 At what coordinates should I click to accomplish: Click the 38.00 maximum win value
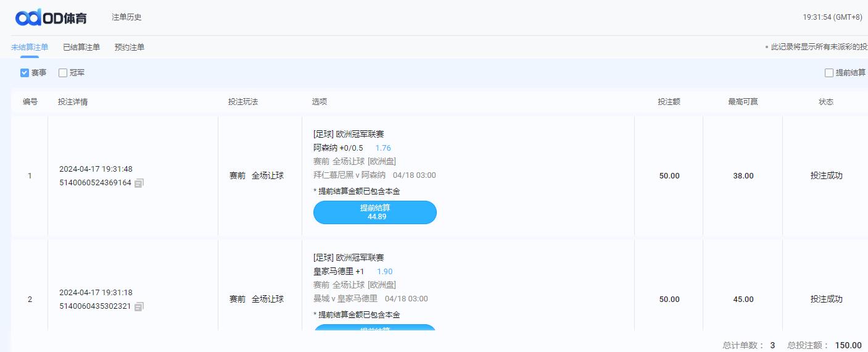click(x=743, y=176)
